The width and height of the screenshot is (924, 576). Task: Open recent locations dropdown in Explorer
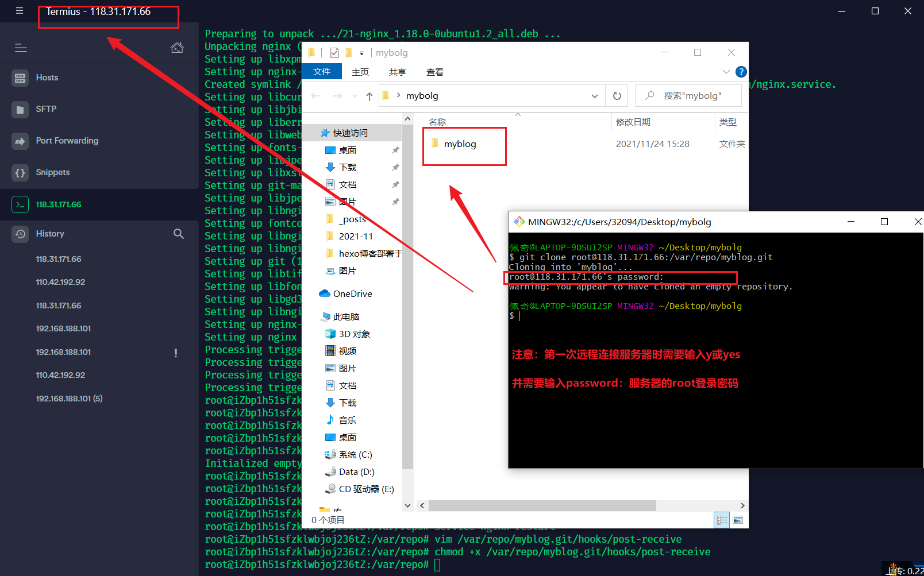355,96
